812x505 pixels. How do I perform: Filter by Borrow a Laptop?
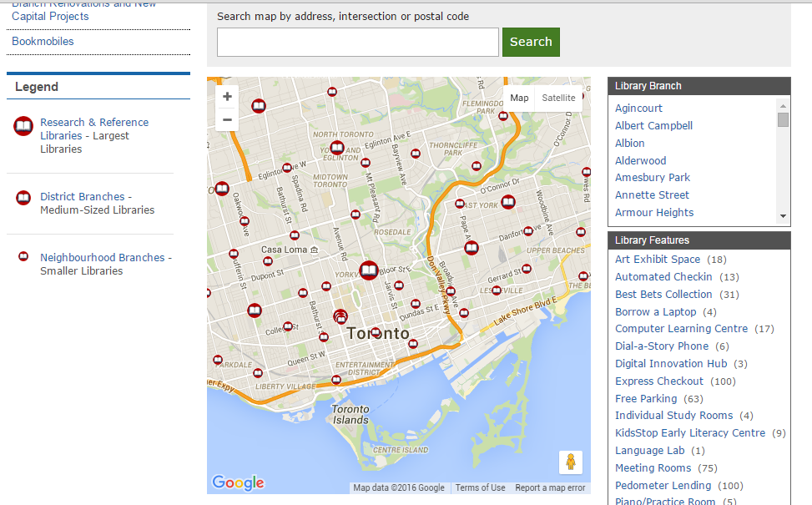(656, 312)
